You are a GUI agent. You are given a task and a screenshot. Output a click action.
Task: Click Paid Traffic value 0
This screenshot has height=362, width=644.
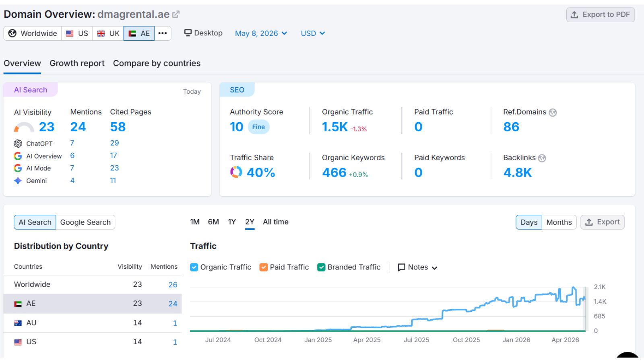coord(418,127)
